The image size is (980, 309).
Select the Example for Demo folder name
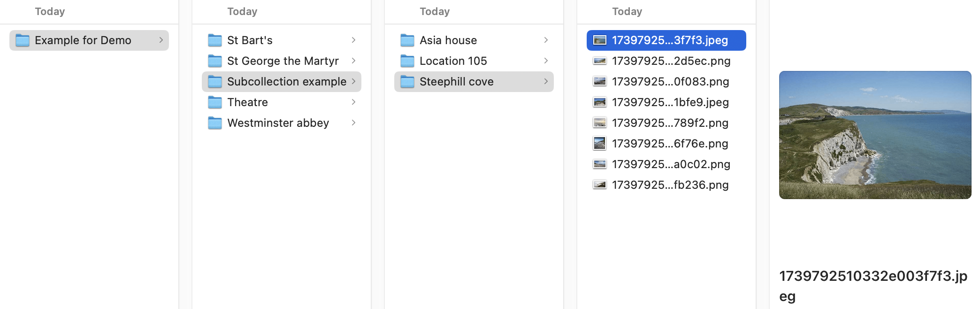(x=83, y=40)
